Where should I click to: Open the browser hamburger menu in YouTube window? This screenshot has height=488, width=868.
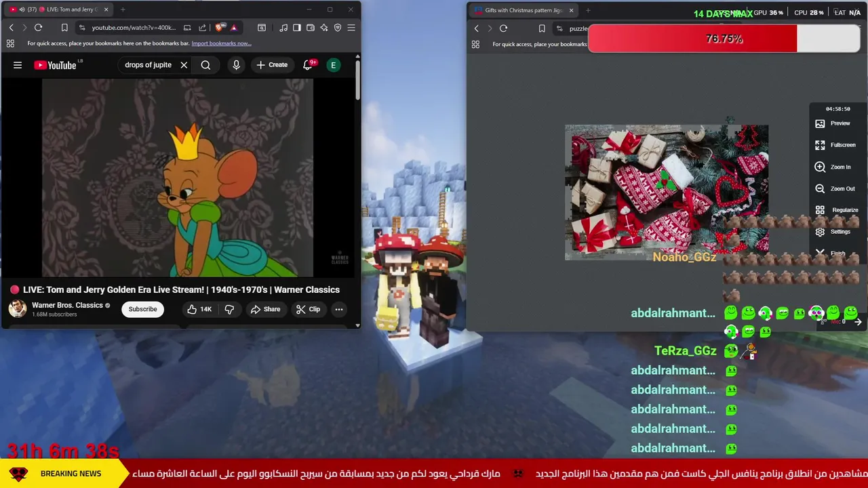tap(351, 28)
